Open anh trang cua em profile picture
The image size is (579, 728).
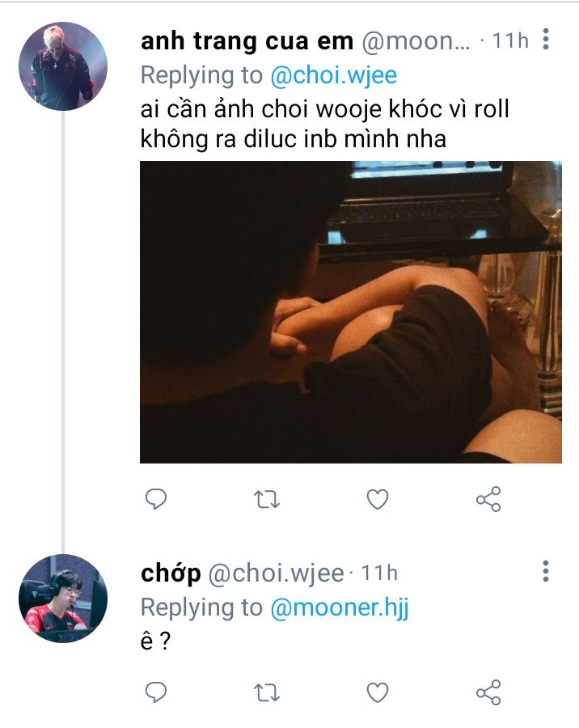coord(63,66)
